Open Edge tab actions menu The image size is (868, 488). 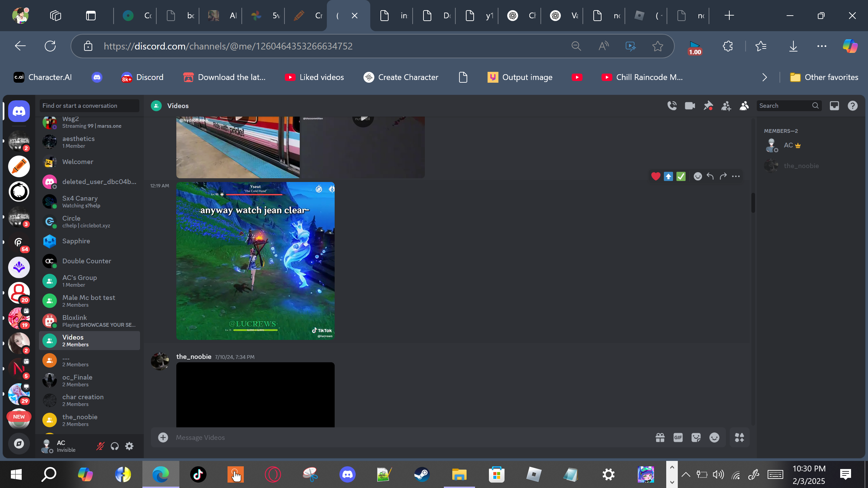(x=91, y=16)
